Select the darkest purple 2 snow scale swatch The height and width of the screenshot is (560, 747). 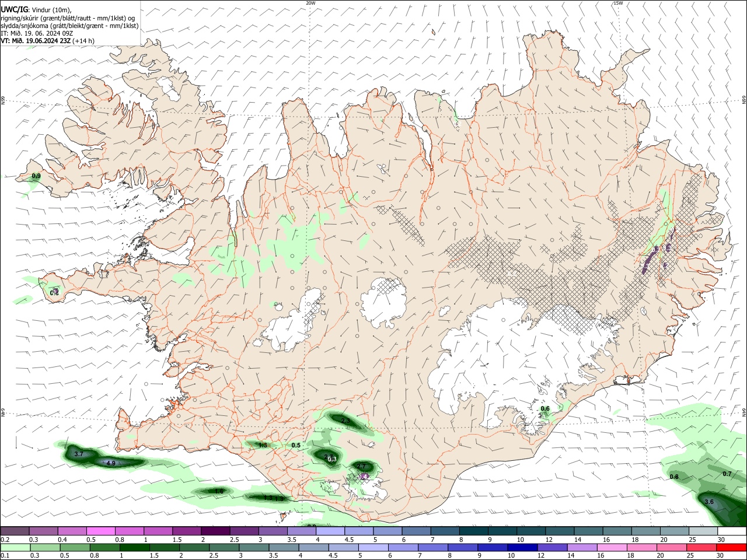[215, 531]
